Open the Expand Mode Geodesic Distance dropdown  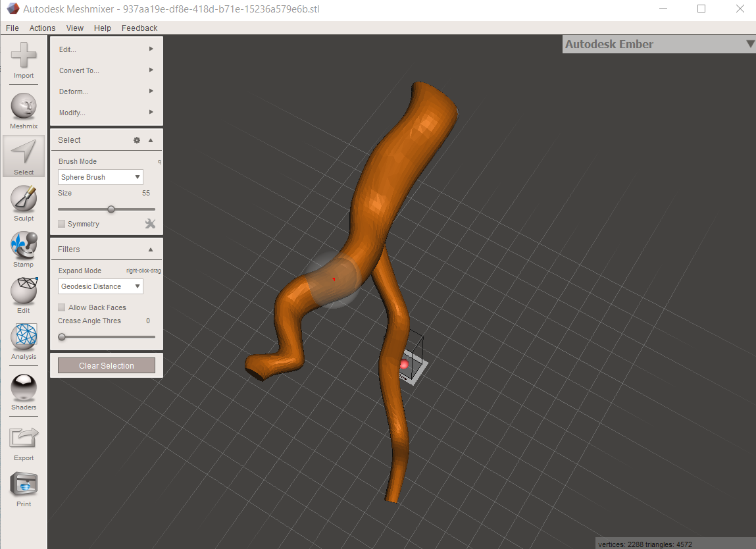coord(100,286)
